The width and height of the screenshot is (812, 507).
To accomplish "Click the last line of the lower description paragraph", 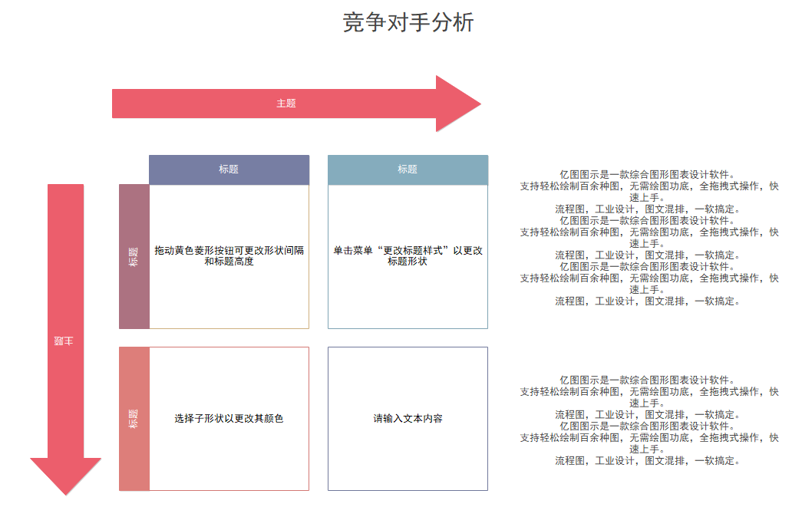I will pyautogui.click(x=649, y=461).
